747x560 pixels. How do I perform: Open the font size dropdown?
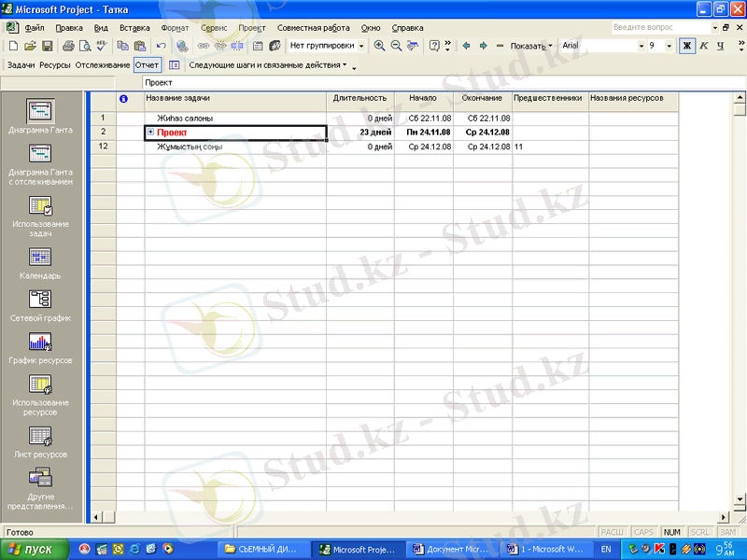pos(669,46)
